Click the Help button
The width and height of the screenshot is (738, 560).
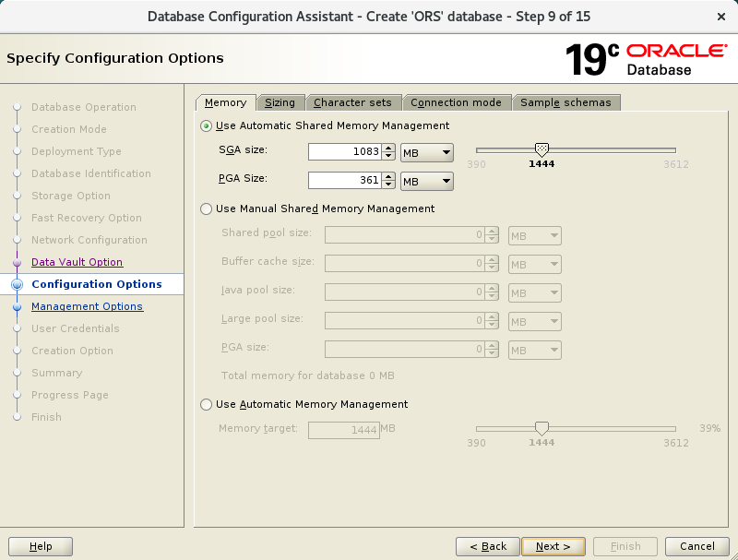(41, 546)
